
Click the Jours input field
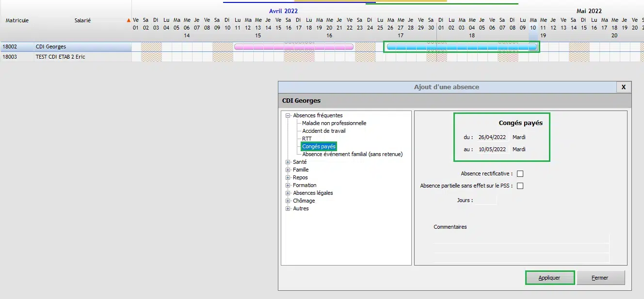pos(485,200)
